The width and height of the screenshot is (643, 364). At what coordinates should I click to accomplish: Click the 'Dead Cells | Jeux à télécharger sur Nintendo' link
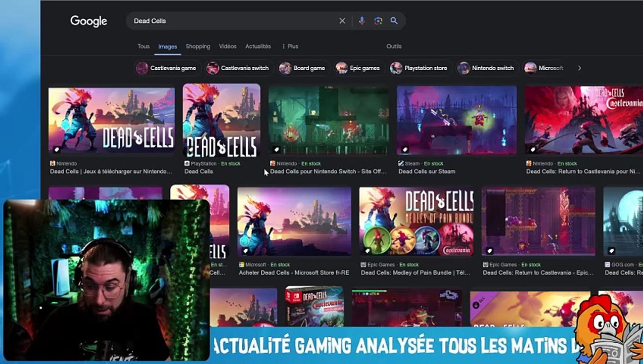click(x=111, y=171)
